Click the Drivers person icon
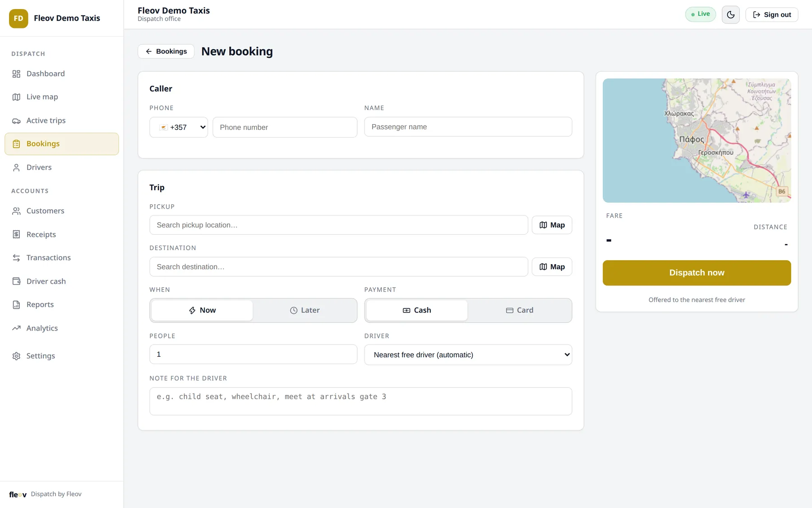 pyautogui.click(x=16, y=168)
